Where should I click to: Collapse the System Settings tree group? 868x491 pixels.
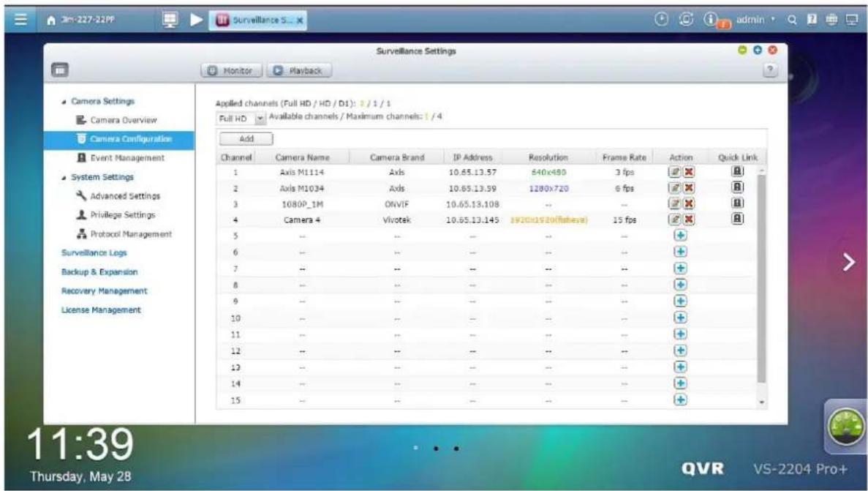point(64,177)
